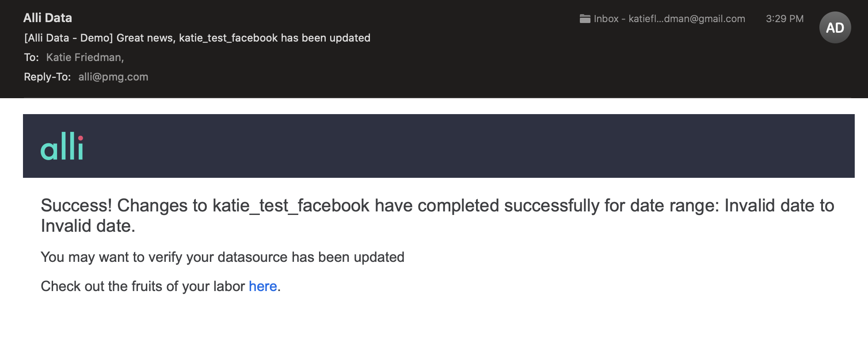The height and width of the screenshot is (345, 868).
Task: Click the Alli Data sender name
Action: (x=48, y=18)
